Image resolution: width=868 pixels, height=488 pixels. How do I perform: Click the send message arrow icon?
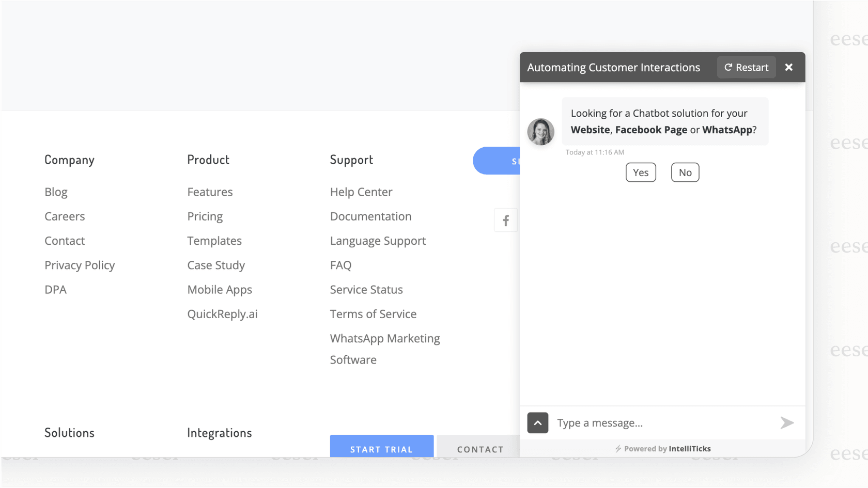[x=787, y=422]
